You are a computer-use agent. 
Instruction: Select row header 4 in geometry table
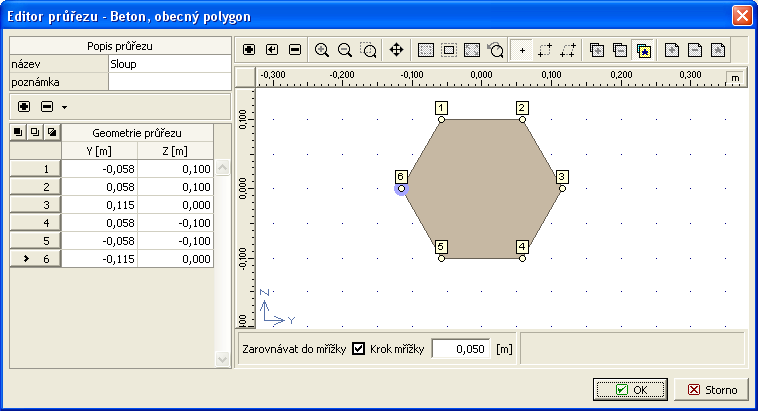click(35, 223)
